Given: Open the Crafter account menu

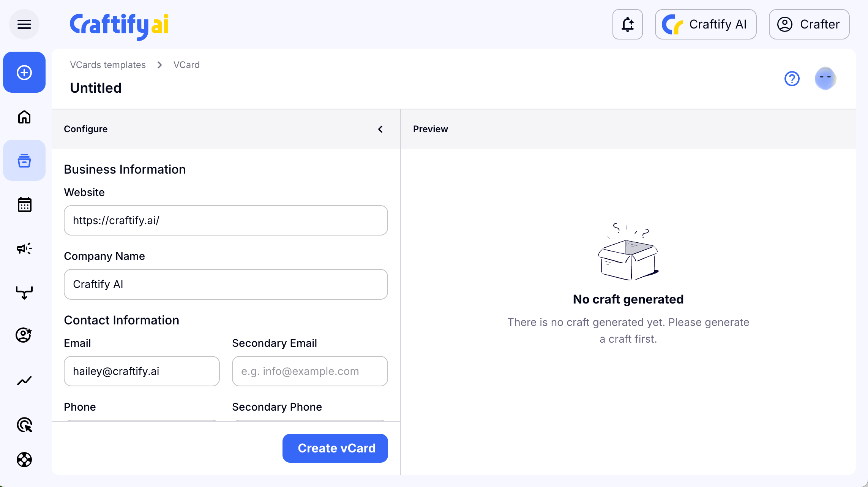Looking at the screenshot, I should 809,24.
